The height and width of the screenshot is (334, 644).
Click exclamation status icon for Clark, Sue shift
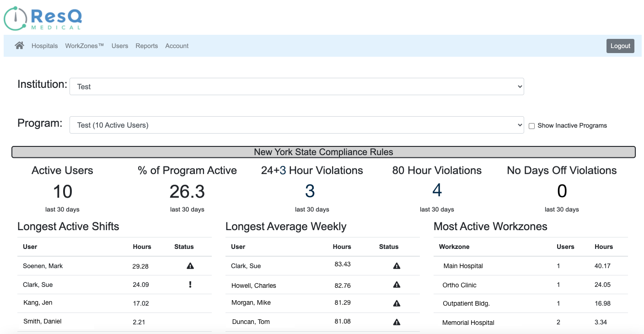click(x=190, y=285)
